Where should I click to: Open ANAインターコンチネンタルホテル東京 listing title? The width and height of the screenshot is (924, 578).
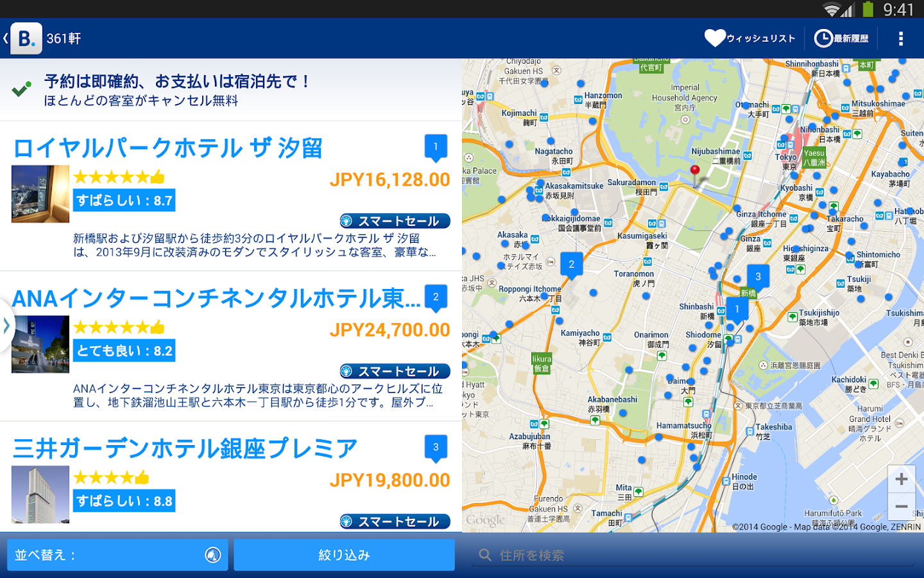tap(217, 299)
